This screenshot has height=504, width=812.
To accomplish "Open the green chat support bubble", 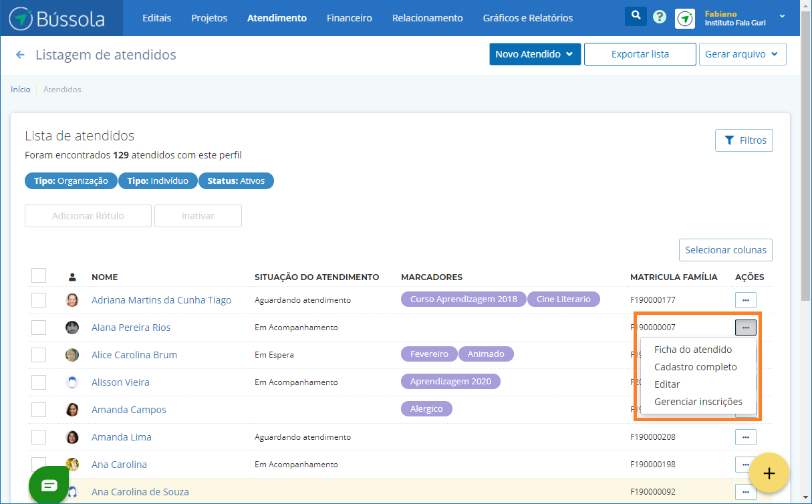I will point(49,485).
